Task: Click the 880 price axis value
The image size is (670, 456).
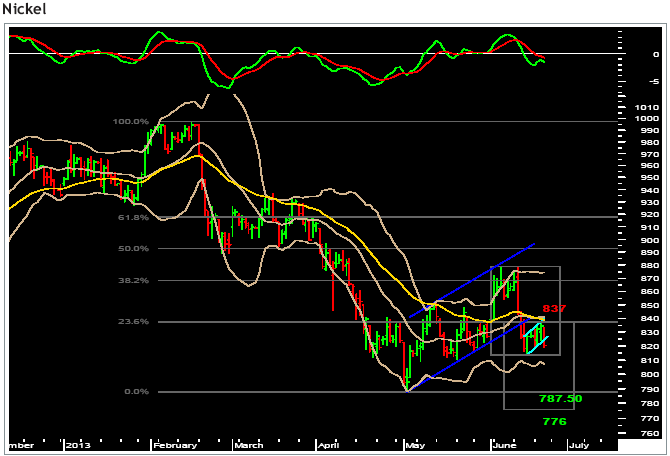Action: [x=649, y=265]
